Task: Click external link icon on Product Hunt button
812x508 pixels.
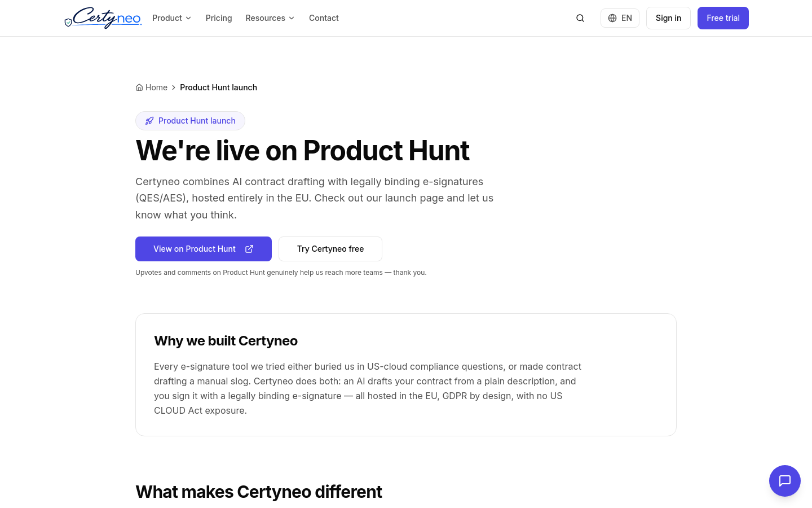Action: coord(249,249)
